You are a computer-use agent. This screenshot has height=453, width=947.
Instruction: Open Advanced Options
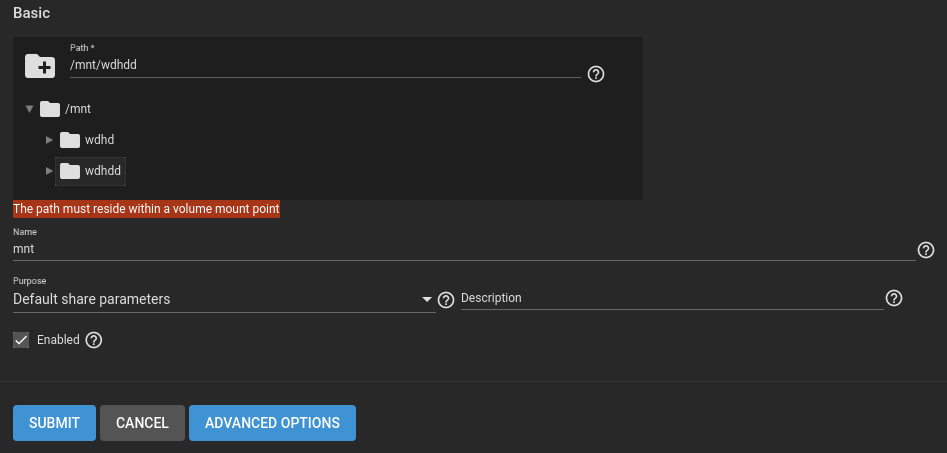pos(272,423)
